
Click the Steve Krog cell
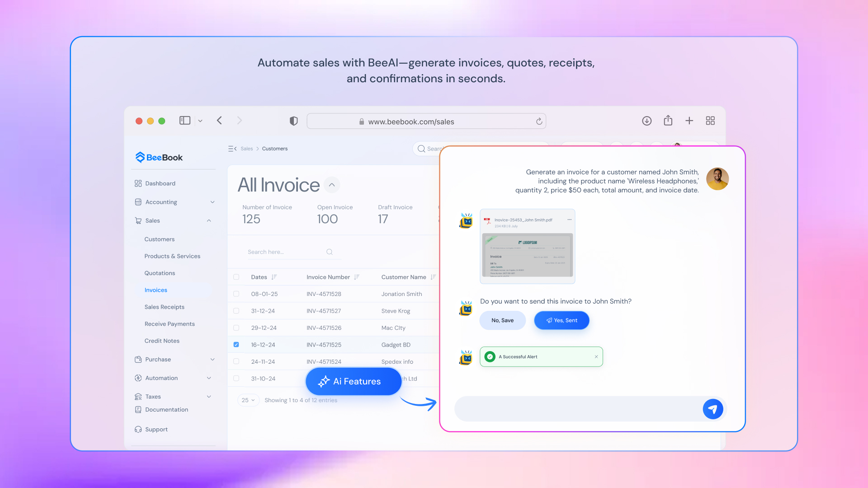coord(396,311)
